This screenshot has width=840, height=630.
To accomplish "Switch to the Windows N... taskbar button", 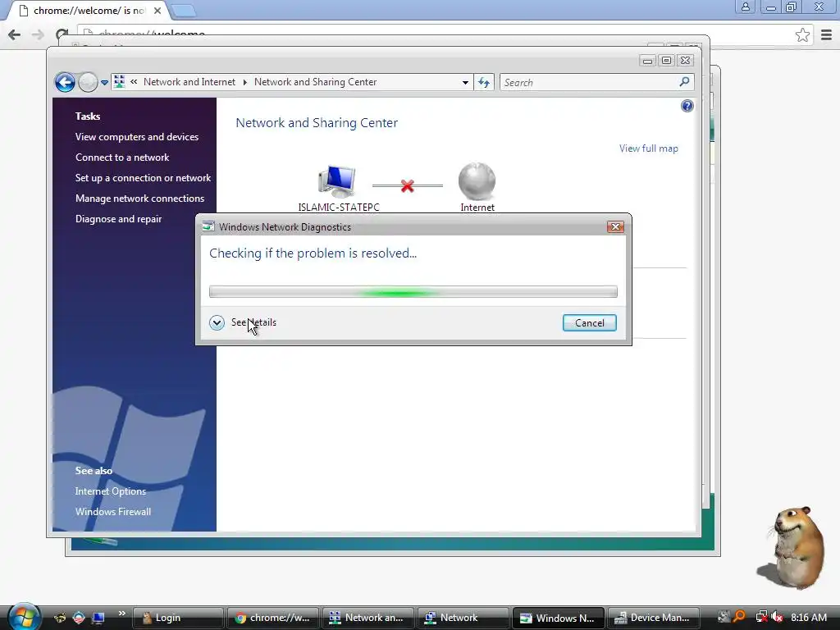I will [x=558, y=618].
